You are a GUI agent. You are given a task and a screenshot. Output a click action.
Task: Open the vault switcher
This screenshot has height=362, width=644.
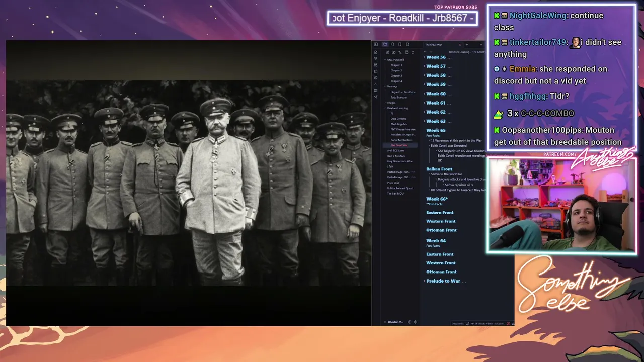coord(394,322)
